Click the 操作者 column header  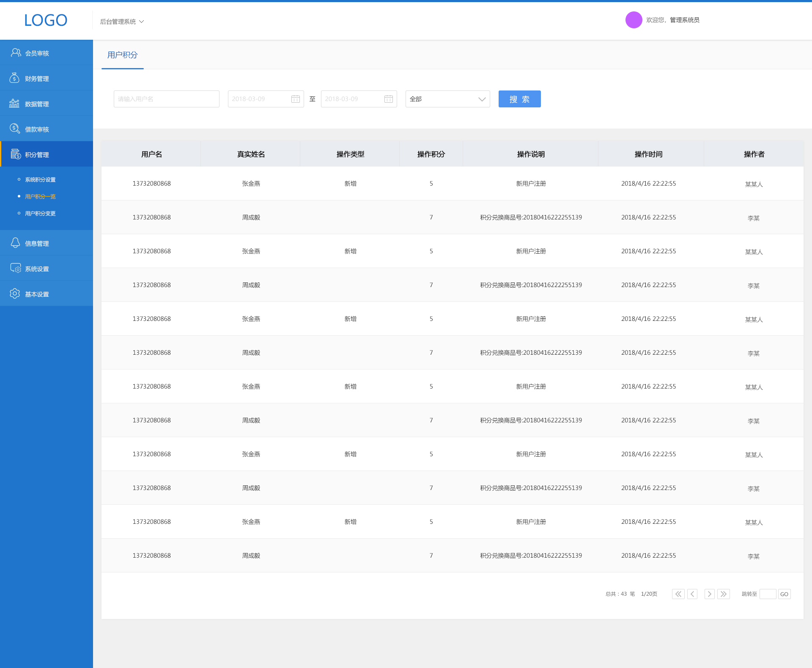(754, 154)
